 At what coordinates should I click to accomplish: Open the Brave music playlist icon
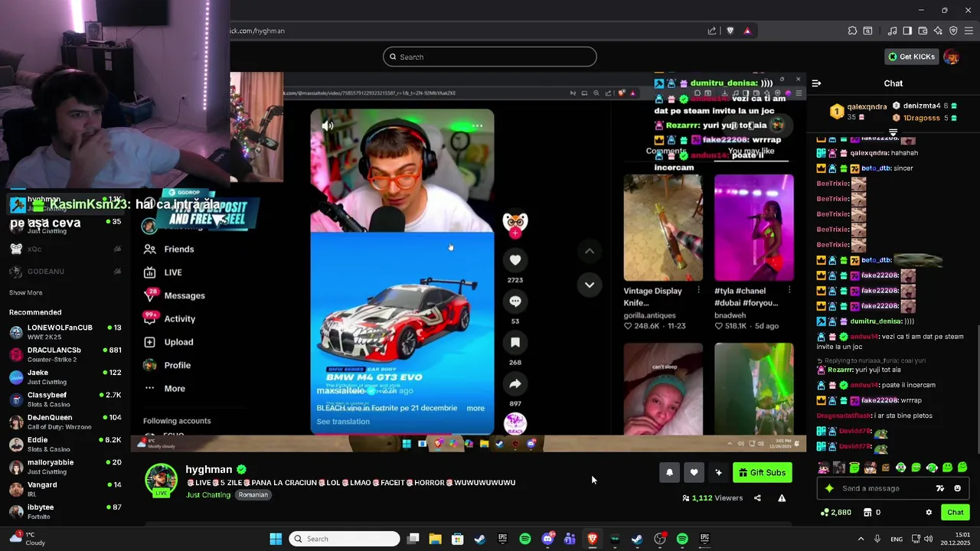click(x=892, y=31)
